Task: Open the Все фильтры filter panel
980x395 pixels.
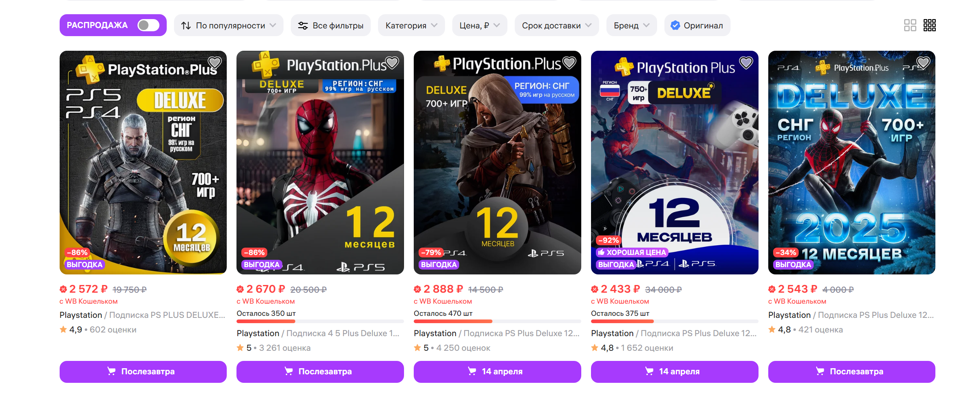Action: click(x=331, y=26)
